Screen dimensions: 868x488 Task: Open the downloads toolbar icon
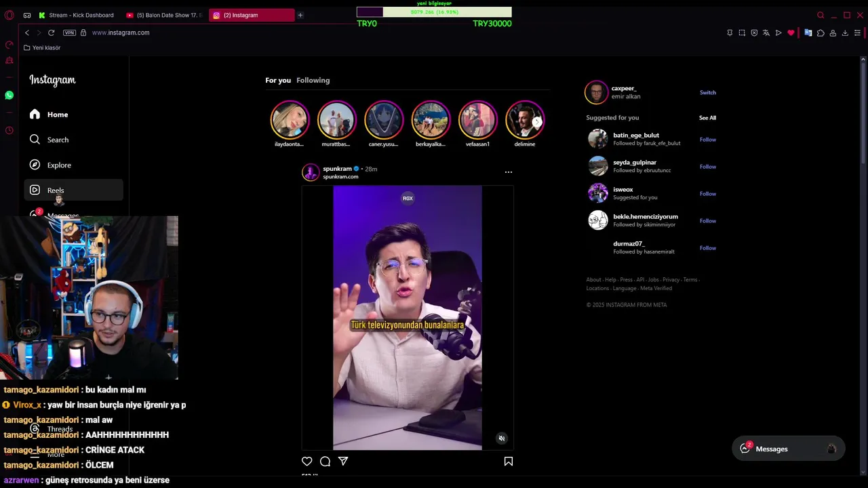[x=845, y=33]
